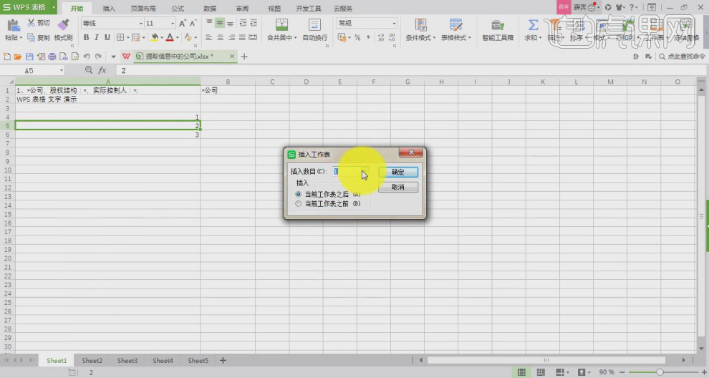Switch to the 开始 ribbon tab

pyautogui.click(x=77, y=9)
